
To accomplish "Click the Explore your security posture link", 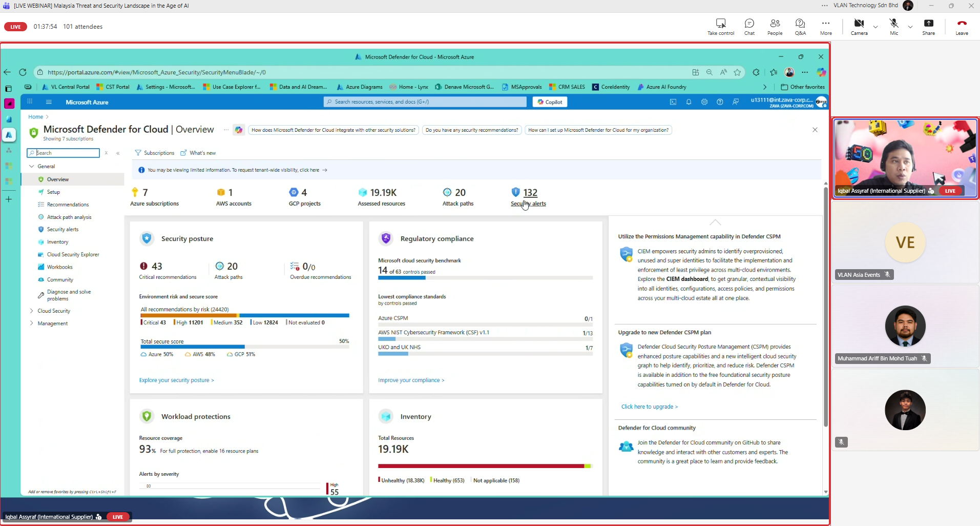I will coord(176,380).
